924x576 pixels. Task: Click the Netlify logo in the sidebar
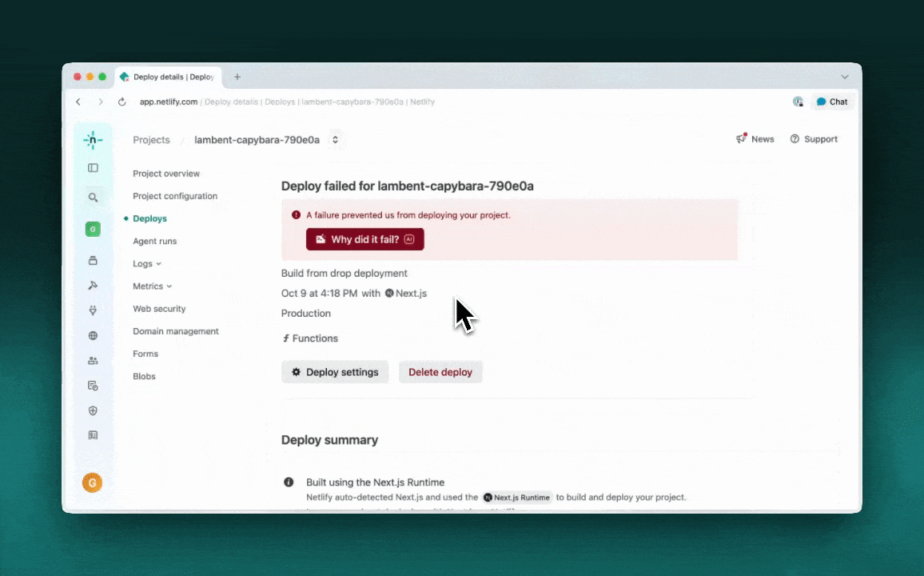click(93, 140)
